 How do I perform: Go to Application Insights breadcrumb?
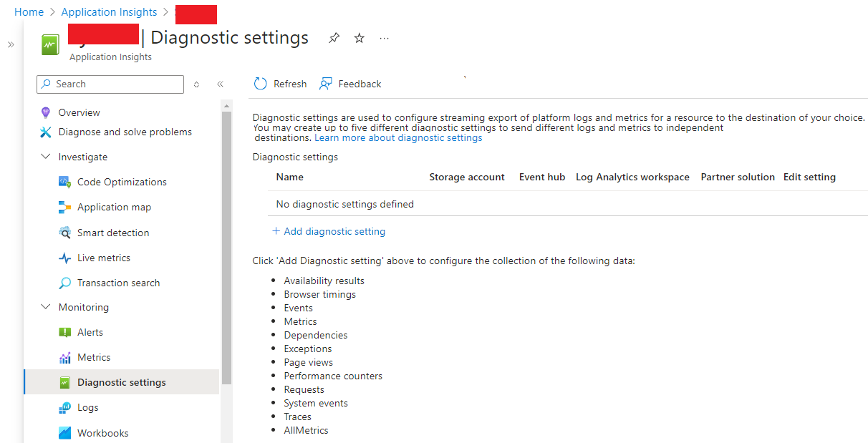[x=109, y=12]
